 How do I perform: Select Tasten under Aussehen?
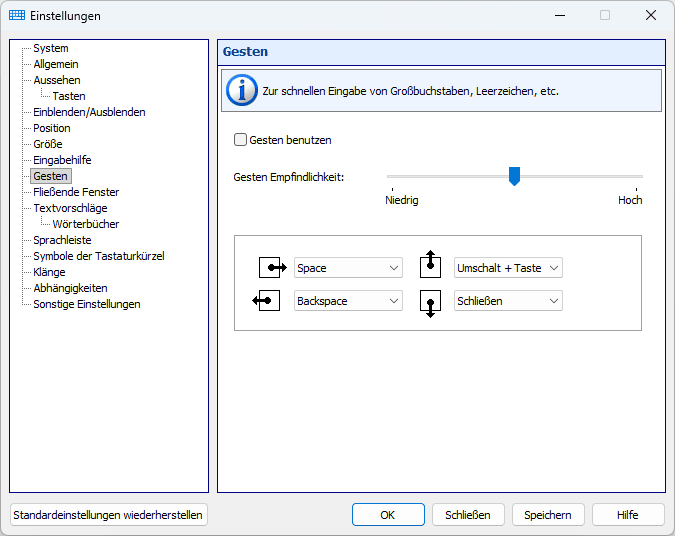click(x=69, y=96)
